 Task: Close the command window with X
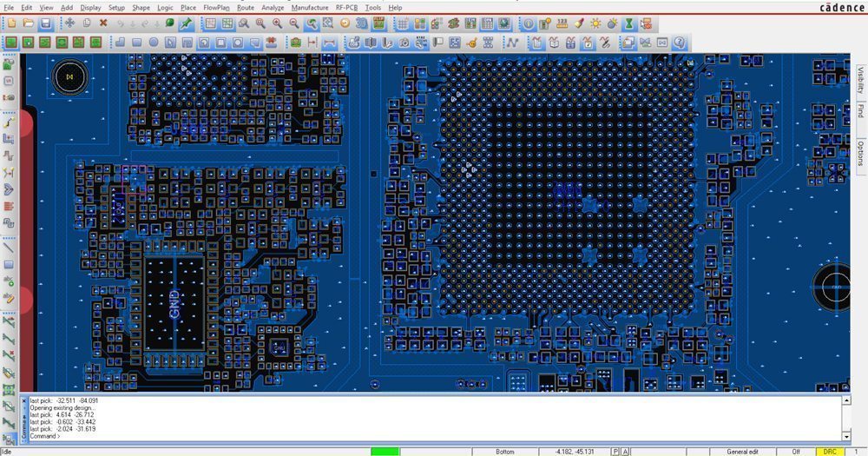point(23,400)
